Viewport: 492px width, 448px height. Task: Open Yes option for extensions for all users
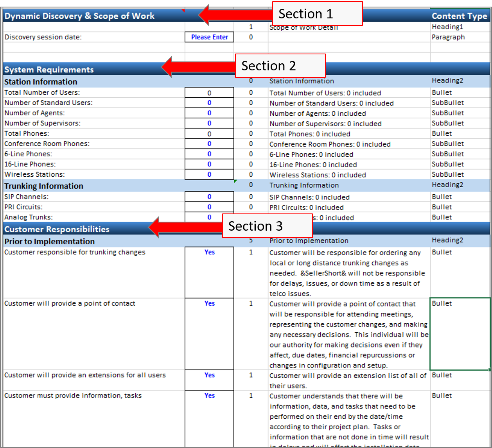point(209,375)
